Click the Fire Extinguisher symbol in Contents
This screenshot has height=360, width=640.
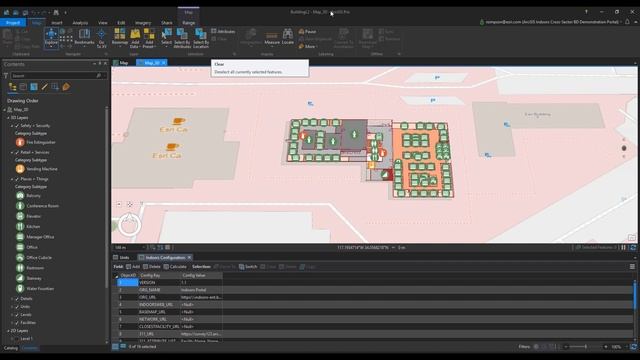click(20, 142)
